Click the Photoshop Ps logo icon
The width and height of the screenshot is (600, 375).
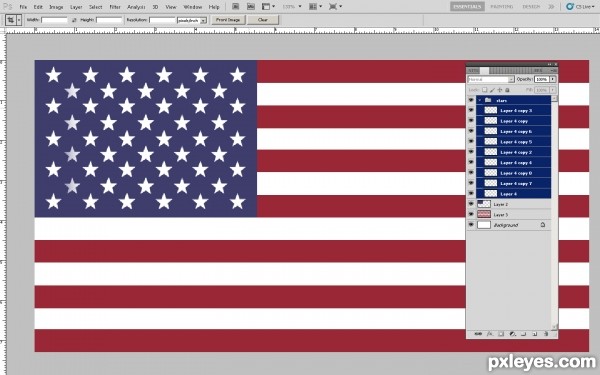click(x=8, y=7)
